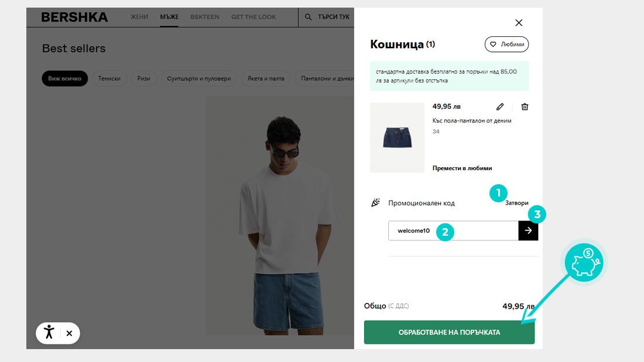This screenshot has width=644, height=362.
Task: Open Любими favorites heart button
Action: pyautogui.click(x=506, y=44)
